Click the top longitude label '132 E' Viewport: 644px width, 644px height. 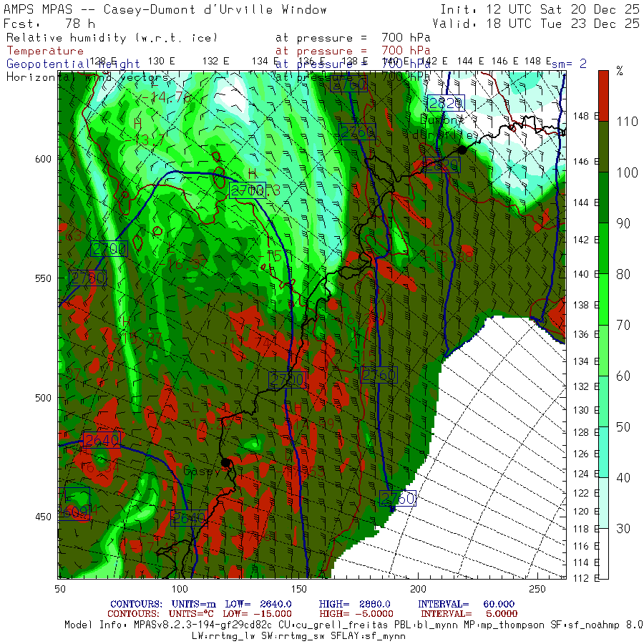(x=215, y=62)
